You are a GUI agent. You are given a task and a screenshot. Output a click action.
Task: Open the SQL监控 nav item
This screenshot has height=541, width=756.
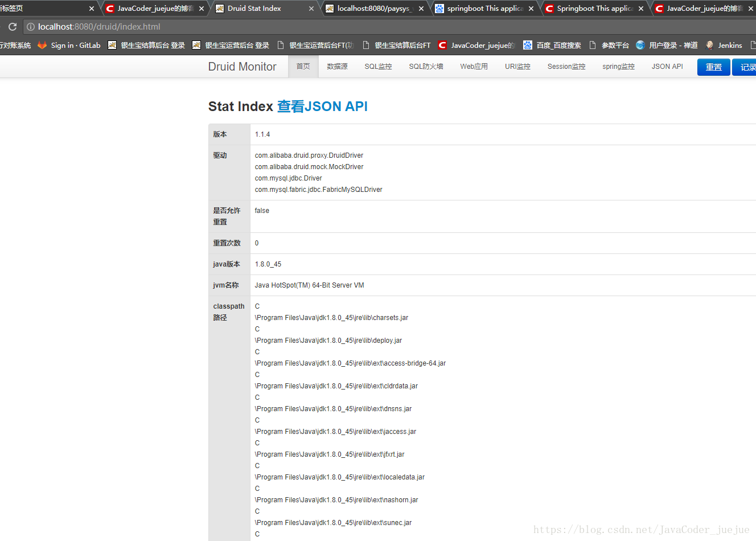(378, 67)
